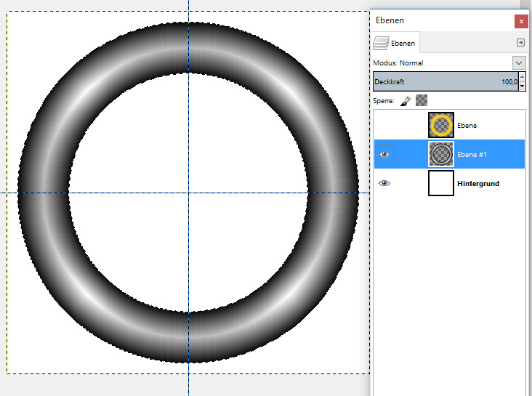Click the gray ring thumbnail of Ebene #1
This screenshot has width=532, height=396.
[441, 154]
